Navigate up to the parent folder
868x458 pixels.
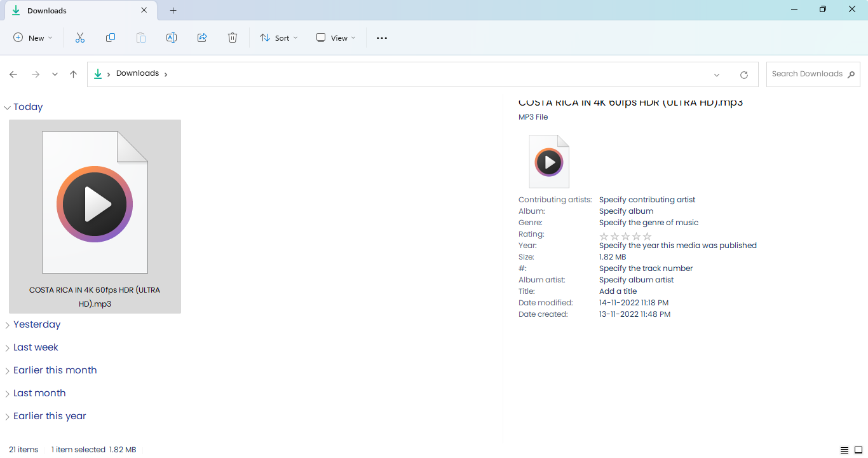pyautogui.click(x=73, y=74)
